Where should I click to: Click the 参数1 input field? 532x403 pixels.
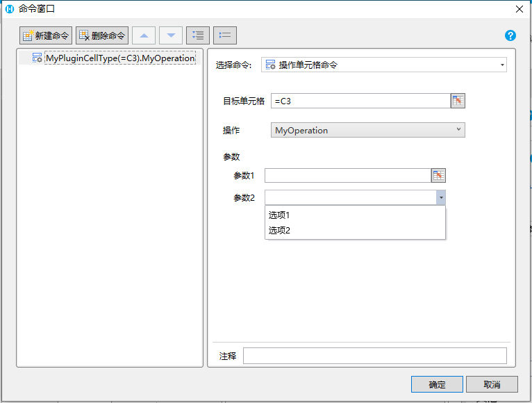[x=348, y=176]
